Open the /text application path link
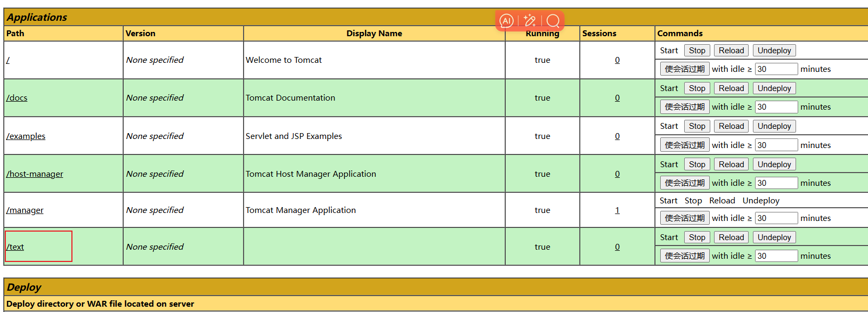868x312 pixels. [x=15, y=247]
